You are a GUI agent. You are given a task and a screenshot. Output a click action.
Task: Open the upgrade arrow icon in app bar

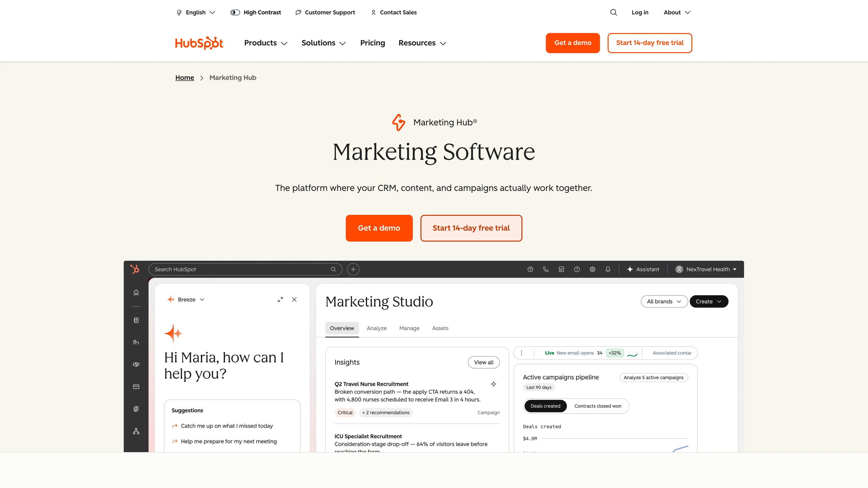tap(530, 269)
